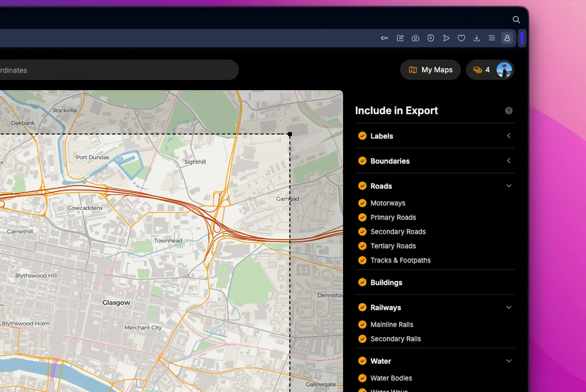Viewport: 586px width, 392px height.
Task: Expand the Boundaries section chevron
Action: pyautogui.click(x=509, y=161)
